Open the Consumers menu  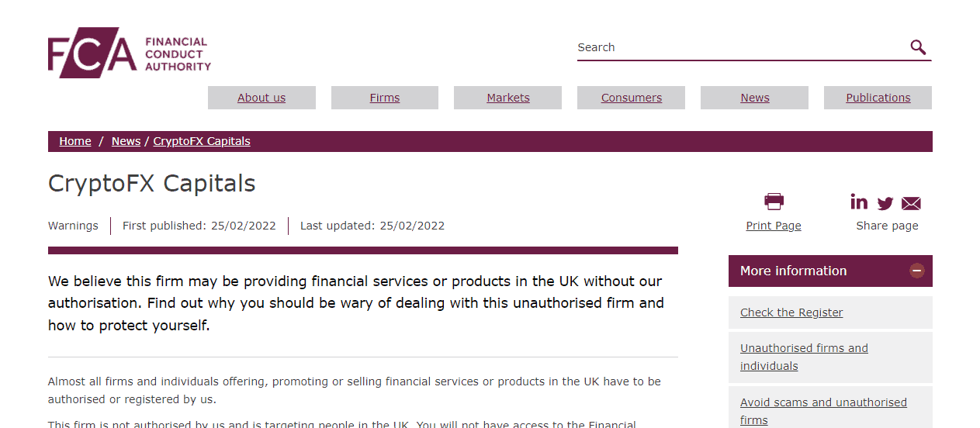[632, 98]
